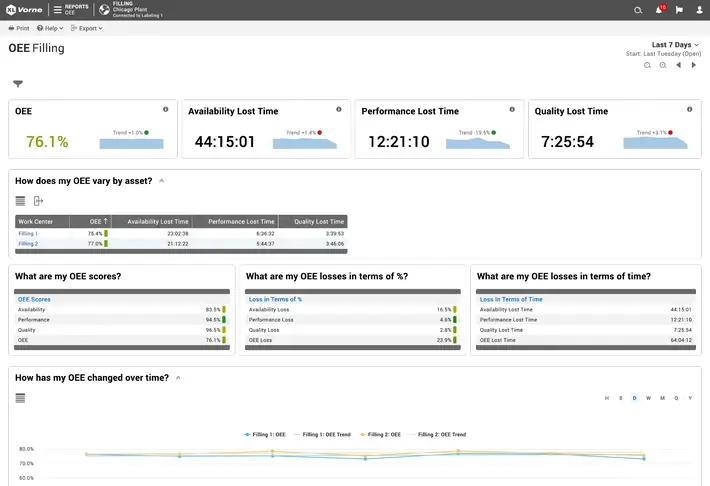Select W granularity on the chart

(648, 398)
